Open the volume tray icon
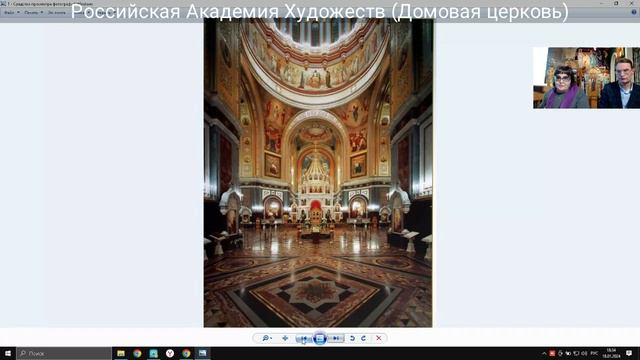640x360 pixels. (x=584, y=353)
